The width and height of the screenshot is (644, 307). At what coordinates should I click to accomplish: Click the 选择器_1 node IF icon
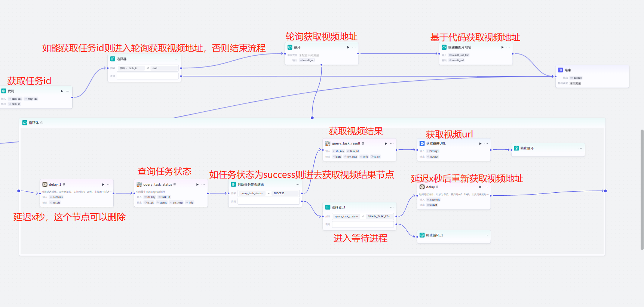pyautogui.click(x=328, y=207)
